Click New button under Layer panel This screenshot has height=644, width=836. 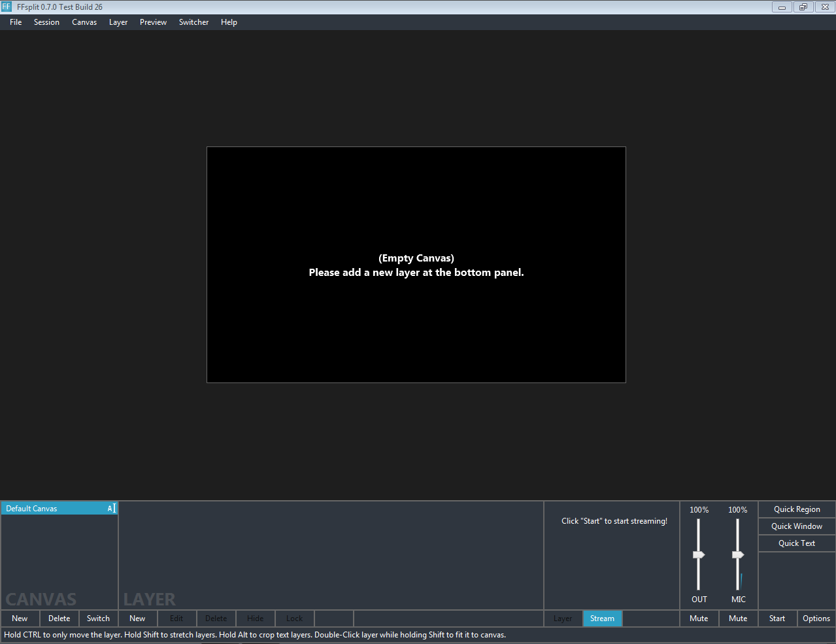(x=137, y=619)
